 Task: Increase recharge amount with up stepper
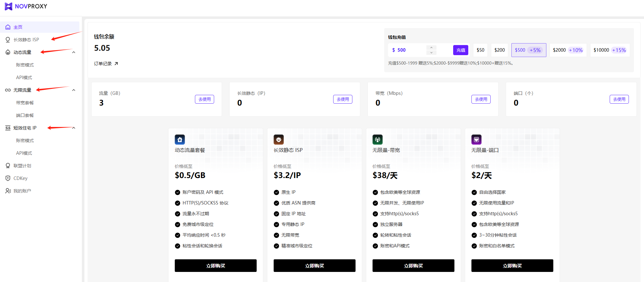coord(431,48)
